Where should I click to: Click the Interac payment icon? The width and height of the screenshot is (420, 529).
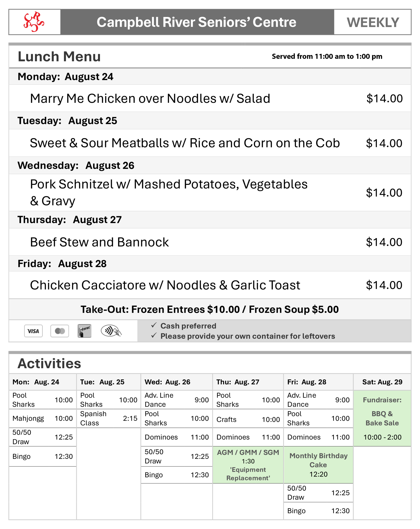(84, 331)
